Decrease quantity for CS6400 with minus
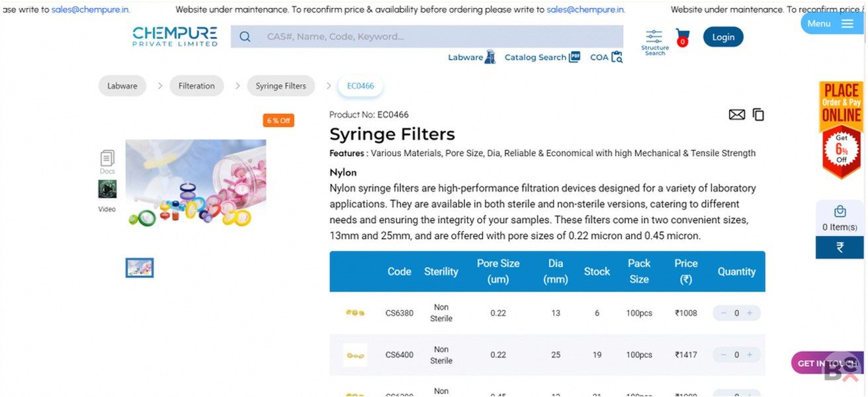Image resolution: width=868 pixels, height=397 pixels. point(724,355)
